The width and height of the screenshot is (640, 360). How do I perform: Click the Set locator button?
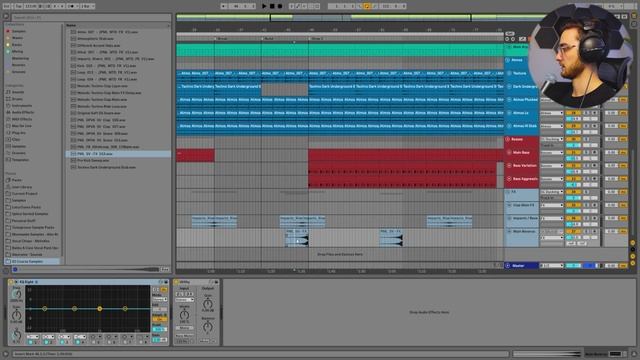(x=510, y=34)
